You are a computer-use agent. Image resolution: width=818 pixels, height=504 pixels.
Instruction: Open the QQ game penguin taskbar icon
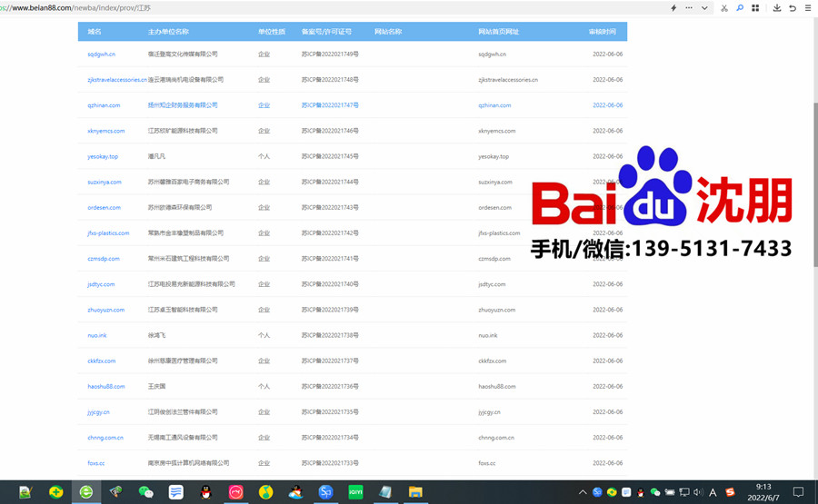[295, 492]
